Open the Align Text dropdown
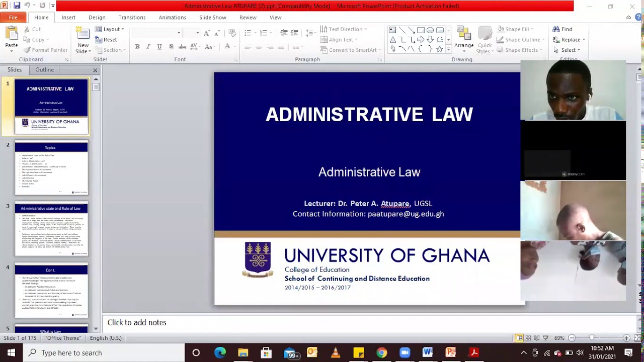Screen dimensions: 644x362 pos(339,40)
